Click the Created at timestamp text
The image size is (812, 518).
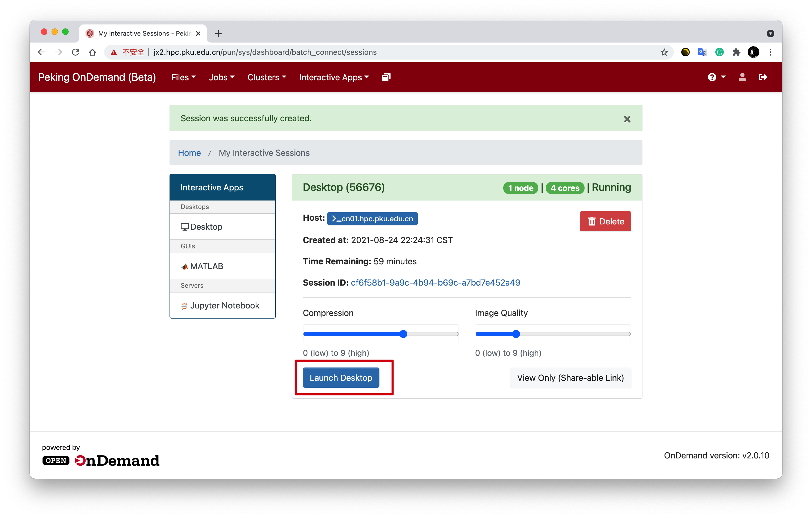coord(378,240)
